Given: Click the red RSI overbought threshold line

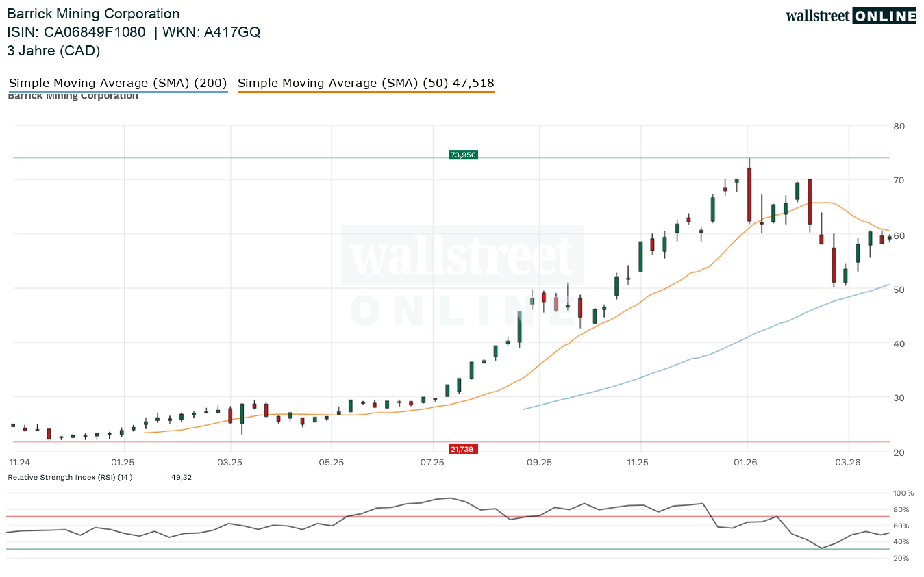Looking at the screenshot, I should click(274, 517).
